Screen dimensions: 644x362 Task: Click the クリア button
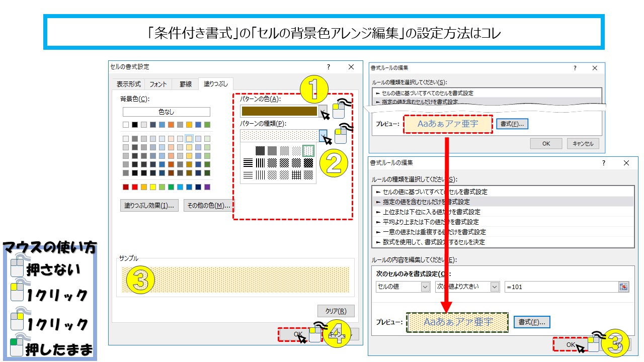(x=336, y=311)
